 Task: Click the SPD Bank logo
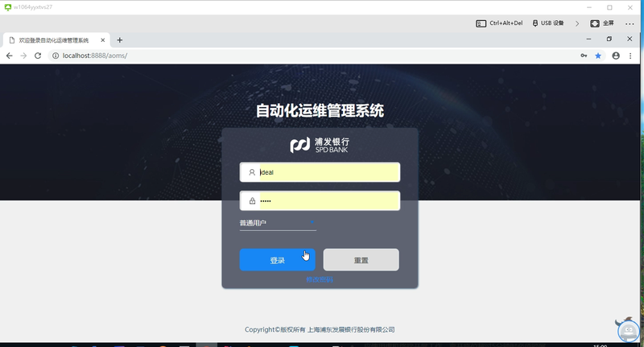[320, 145]
